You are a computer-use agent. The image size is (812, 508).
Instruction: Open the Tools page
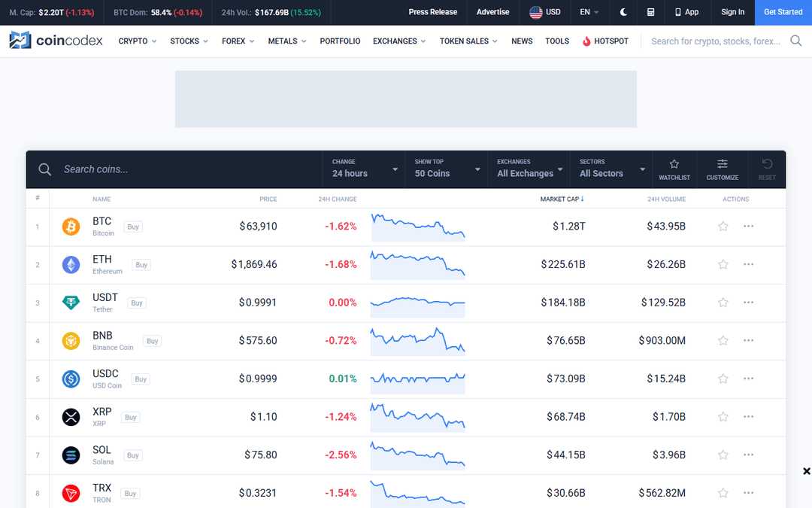[x=557, y=41]
